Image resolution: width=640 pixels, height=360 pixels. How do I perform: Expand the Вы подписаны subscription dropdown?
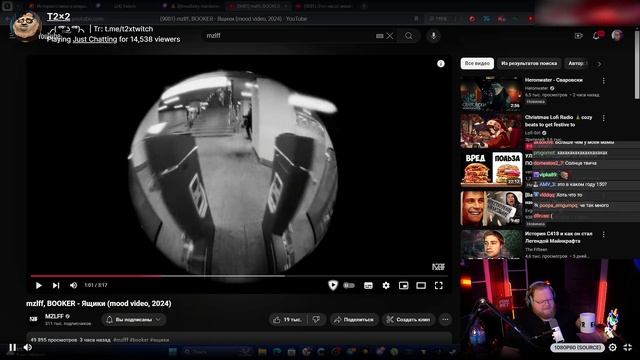coord(133,320)
